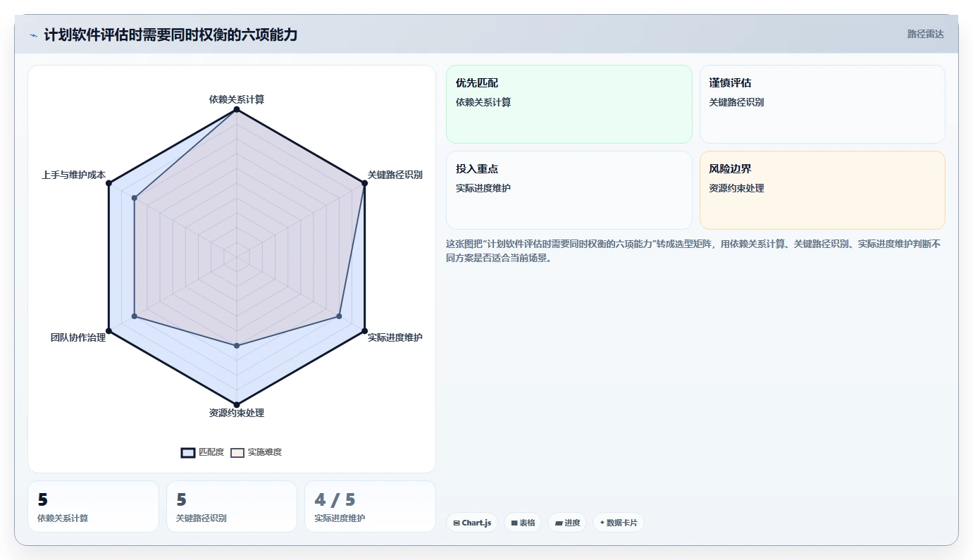Click the description paragraph beginning 这张图把
Screen dimensions: 973x560
pos(693,251)
